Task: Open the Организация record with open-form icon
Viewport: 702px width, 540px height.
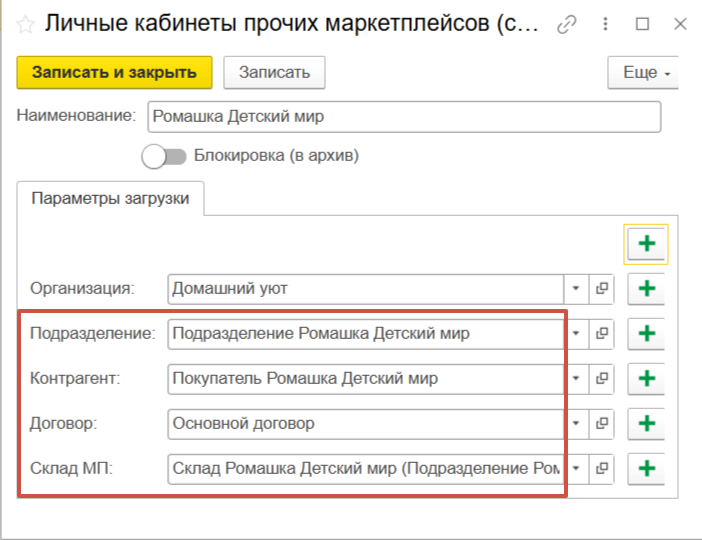Action: click(602, 289)
